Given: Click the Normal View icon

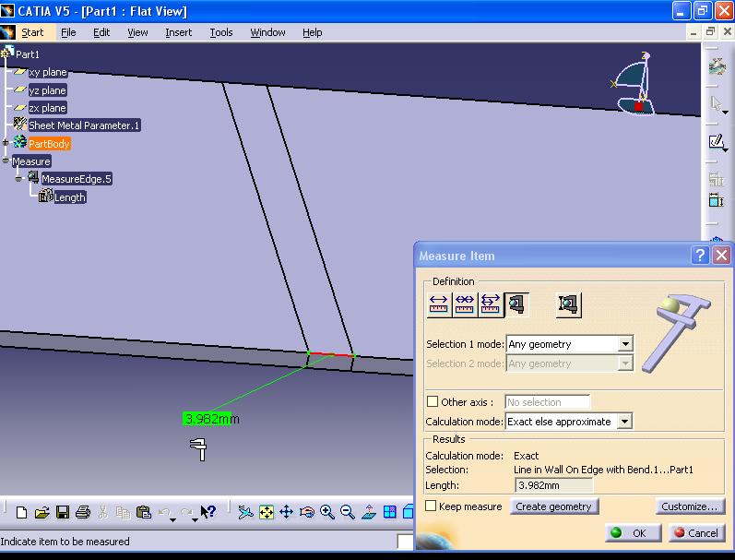Looking at the screenshot, I should [369, 512].
